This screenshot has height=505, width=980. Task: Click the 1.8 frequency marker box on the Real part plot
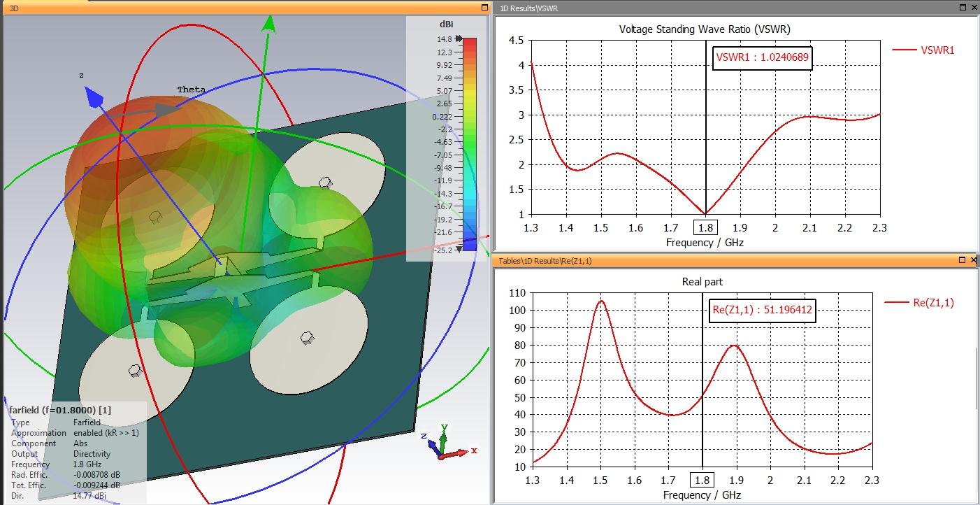(702, 480)
